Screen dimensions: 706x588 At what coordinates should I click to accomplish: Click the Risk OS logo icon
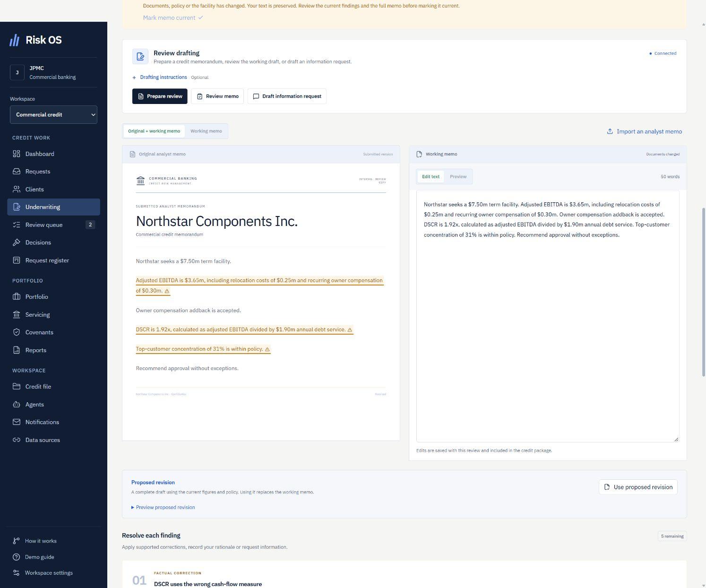tap(15, 40)
